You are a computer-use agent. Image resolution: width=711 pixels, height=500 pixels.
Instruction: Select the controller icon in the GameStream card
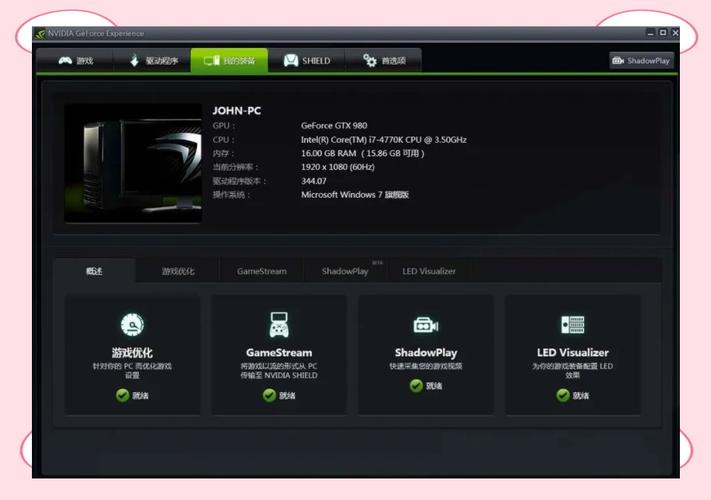pos(279,325)
